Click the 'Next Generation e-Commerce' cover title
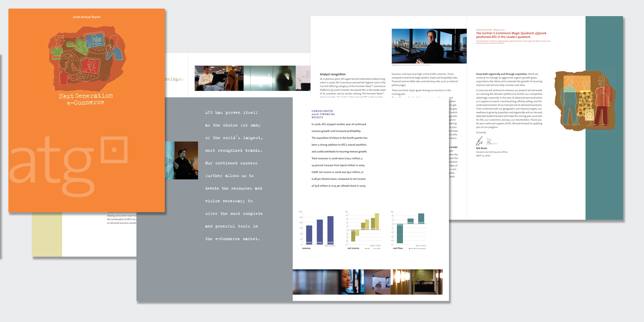The height and width of the screenshot is (322, 644). [86, 99]
